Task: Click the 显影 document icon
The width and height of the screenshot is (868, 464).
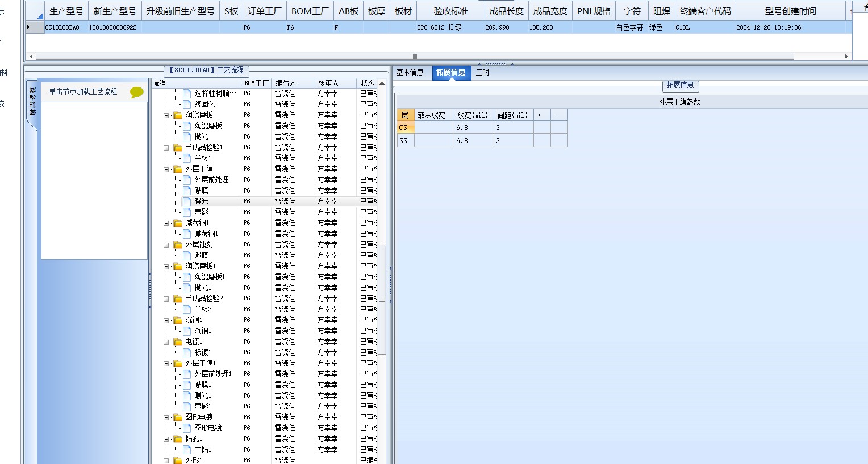Action: (187, 212)
